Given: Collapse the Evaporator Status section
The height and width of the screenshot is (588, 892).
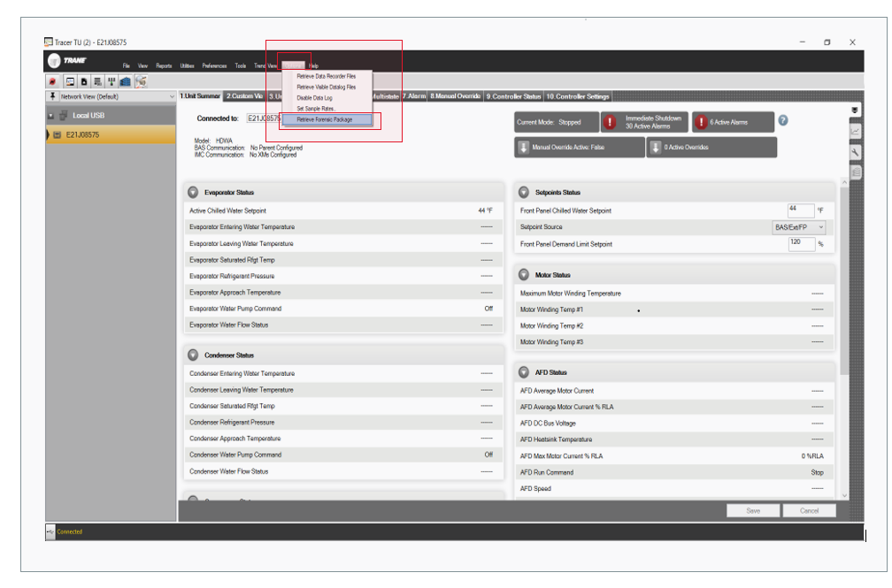Looking at the screenshot, I should click(193, 192).
